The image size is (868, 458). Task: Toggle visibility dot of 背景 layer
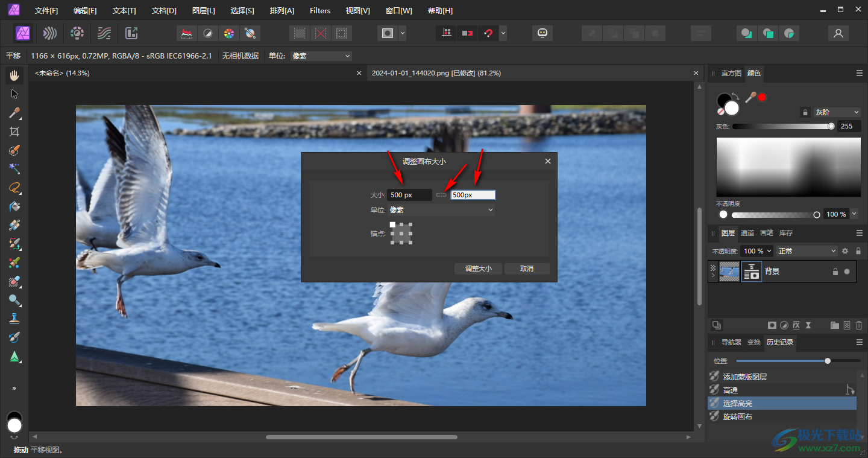[x=847, y=272]
